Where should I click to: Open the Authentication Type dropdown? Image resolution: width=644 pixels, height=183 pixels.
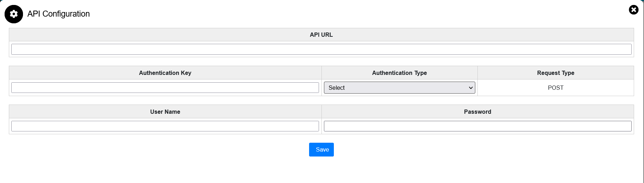click(x=399, y=88)
